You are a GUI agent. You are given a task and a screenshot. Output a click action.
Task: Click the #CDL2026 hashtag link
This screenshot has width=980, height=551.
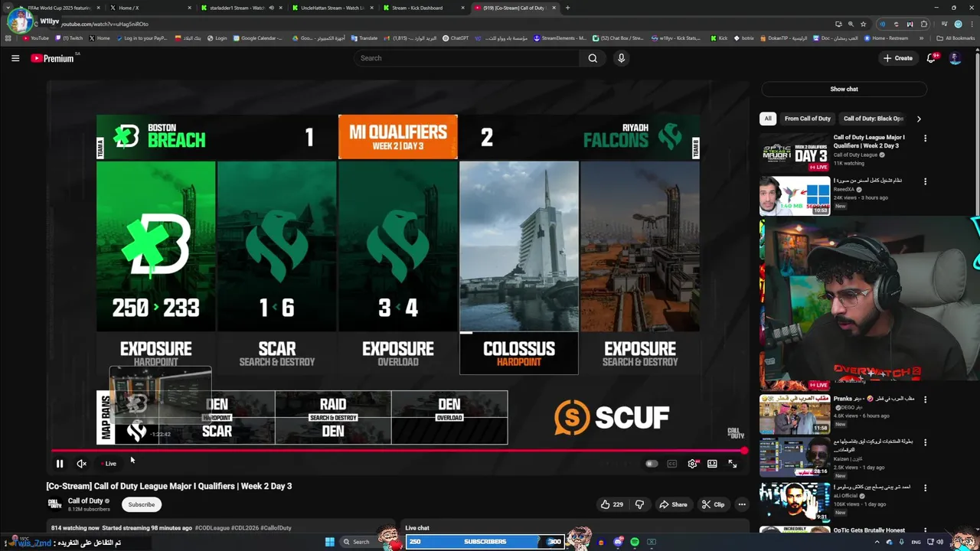coord(244,528)
